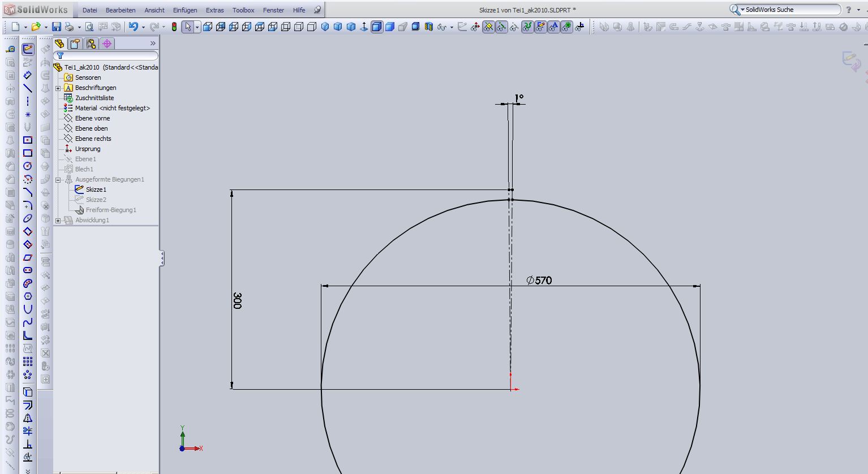The height and width of the screenshot is (474, 868).
Task: Select the Spline sketch tool
Action: click(28, 322)
